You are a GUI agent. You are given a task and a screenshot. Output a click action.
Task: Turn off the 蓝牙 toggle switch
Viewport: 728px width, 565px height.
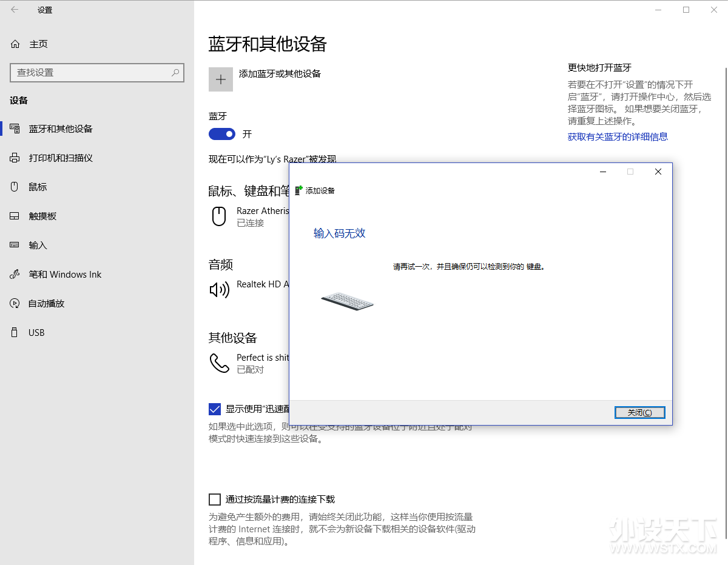(222, 134)
